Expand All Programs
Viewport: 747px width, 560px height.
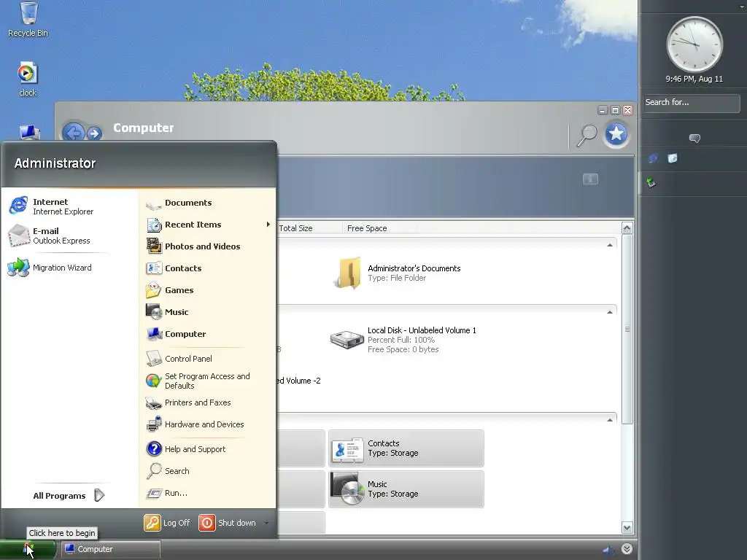coord(69,496)
